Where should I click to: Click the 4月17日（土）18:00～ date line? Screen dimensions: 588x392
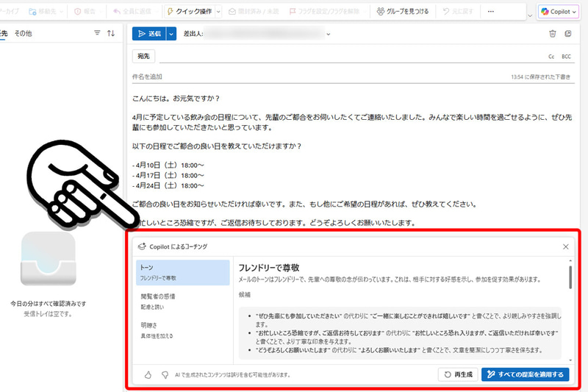[x=168, y=175]
